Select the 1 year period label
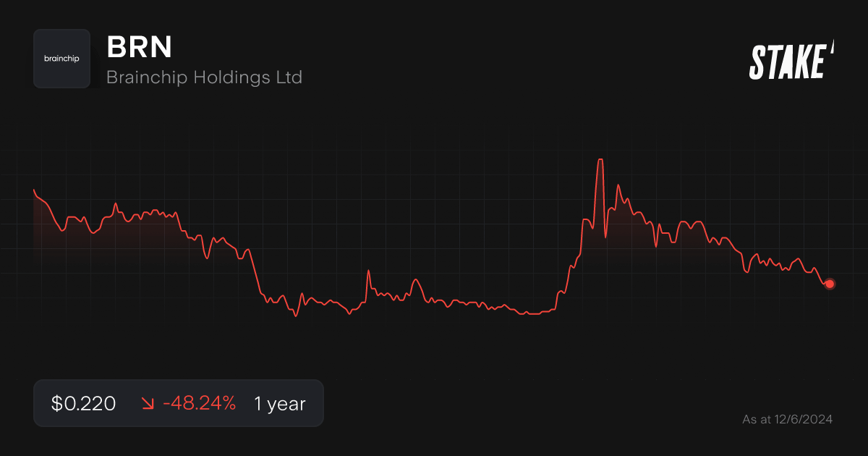 tap(279, 404)
